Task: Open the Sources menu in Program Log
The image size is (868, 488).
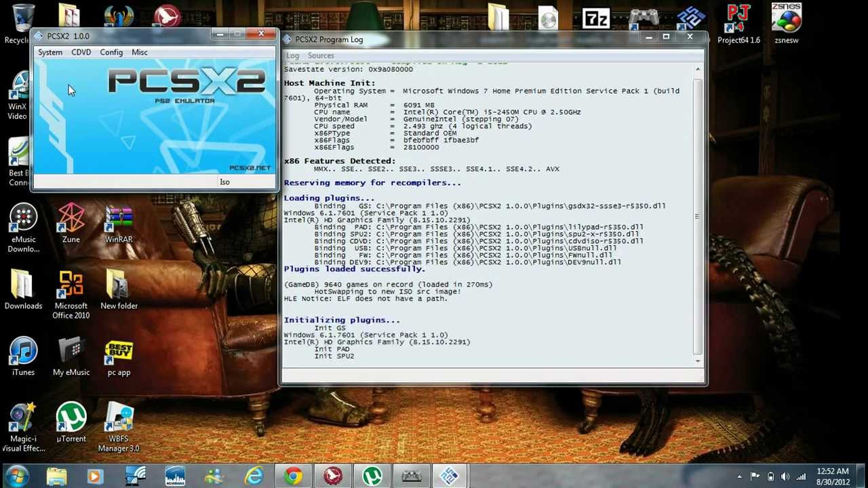Action: 321,56
